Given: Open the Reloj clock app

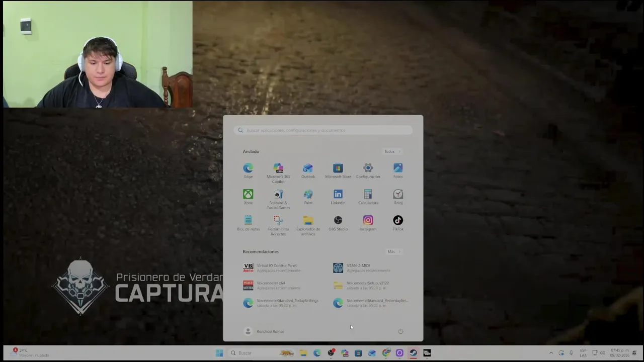Looking at the screenshot, I should [398, 197].
